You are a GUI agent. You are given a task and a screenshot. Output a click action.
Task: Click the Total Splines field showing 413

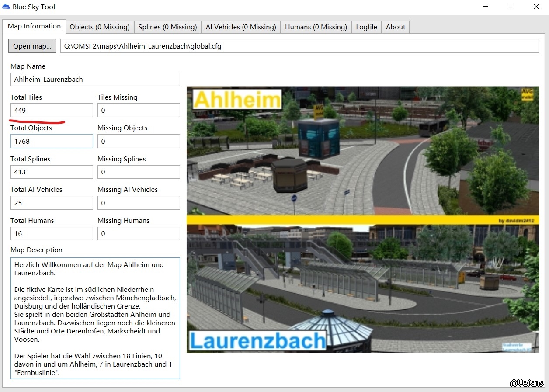52,172
